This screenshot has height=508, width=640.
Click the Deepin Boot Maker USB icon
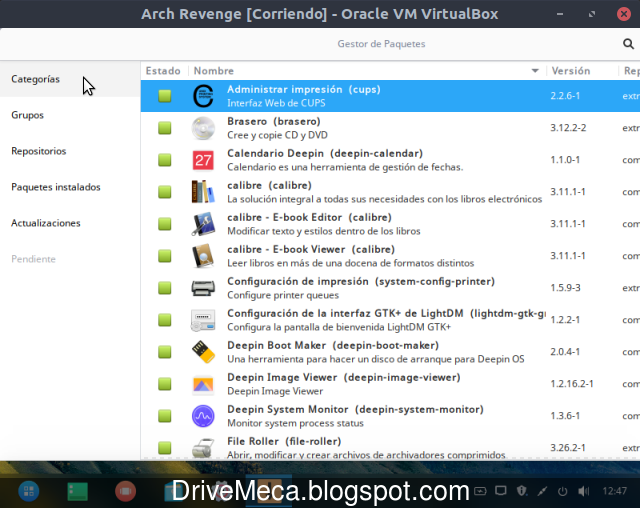pyautogui.click(x=203, y=352)
